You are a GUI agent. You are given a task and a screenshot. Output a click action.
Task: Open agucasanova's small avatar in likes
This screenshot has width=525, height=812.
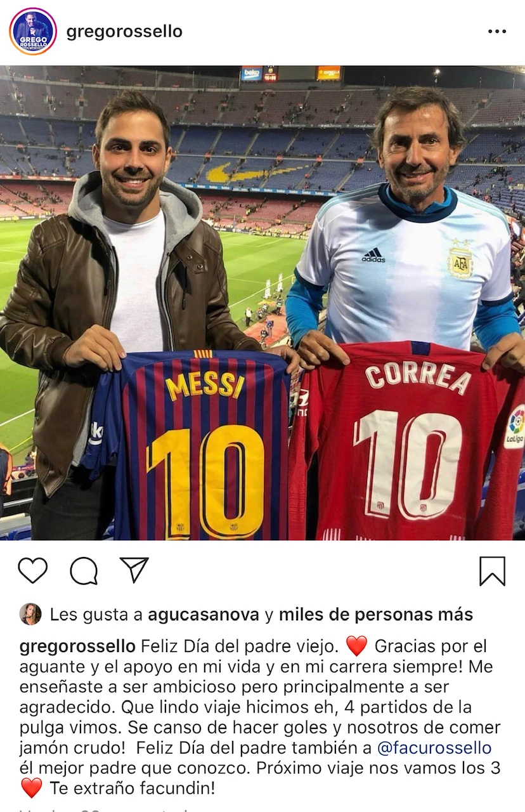click(x=30, y=614)
